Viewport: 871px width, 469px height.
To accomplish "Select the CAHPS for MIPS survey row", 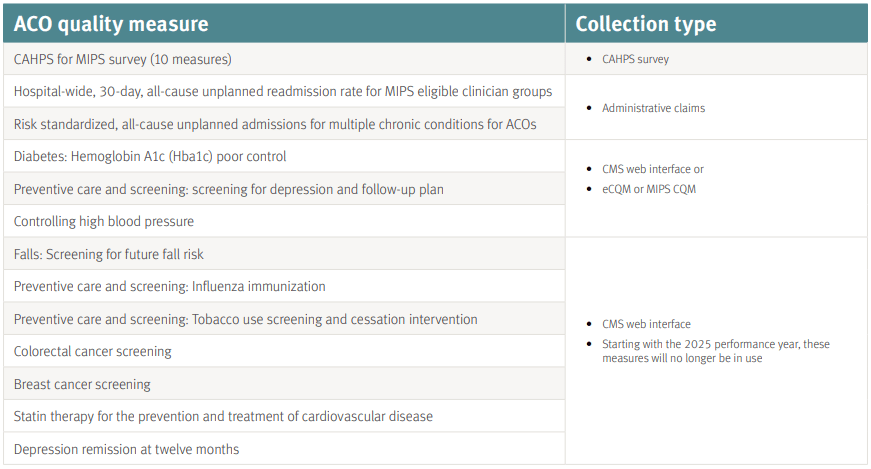I will tap(284, 59).
